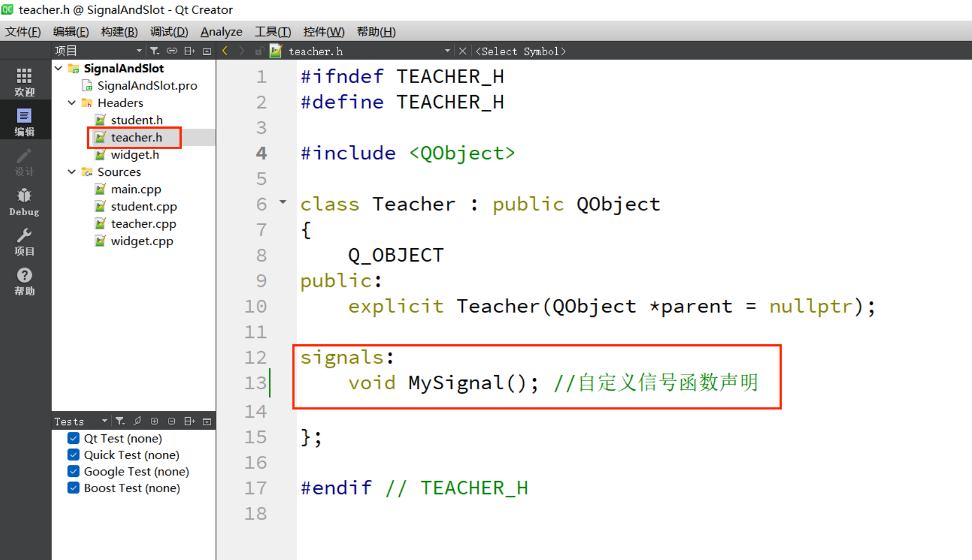The image size is (972, 560).
Task: Toggle Quick Test (none) checkbox
Action: [73, 455]
